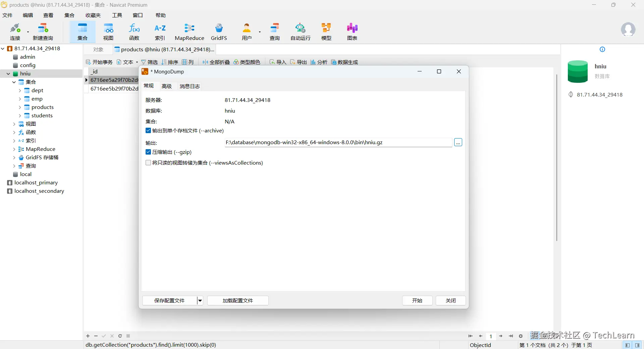The width and height of the screenshot is (644, 349).
Task: Click the page number field in footer
Action: 491,336
